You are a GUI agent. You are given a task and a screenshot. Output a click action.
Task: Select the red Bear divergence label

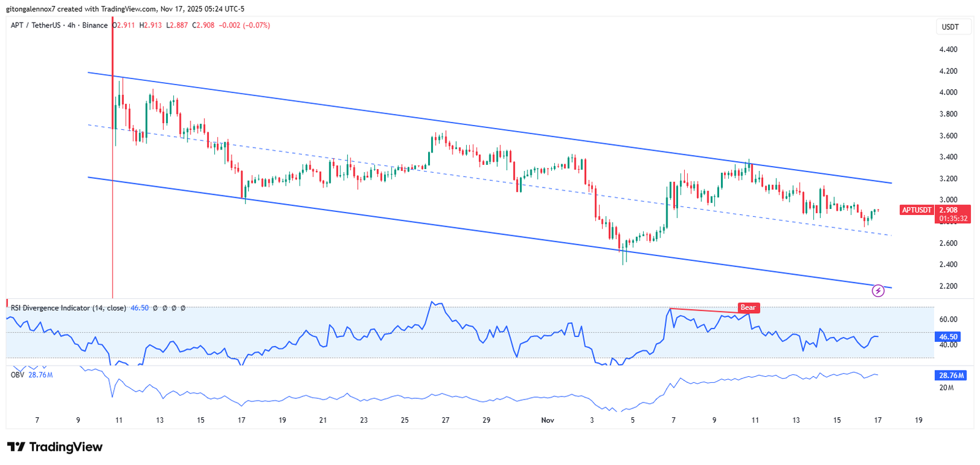coord(748,308)
